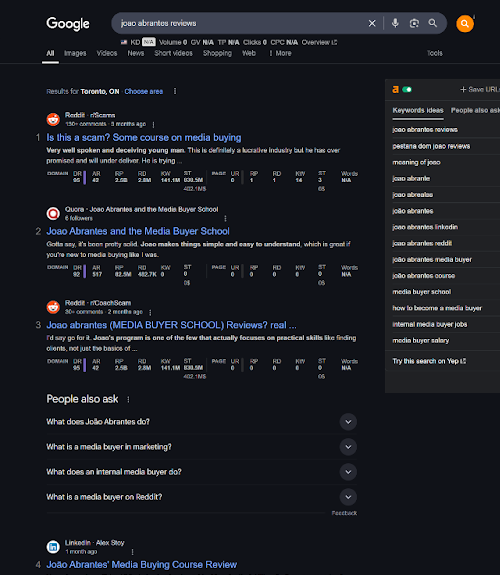The image size is (500, 575).
Task: Open the More search filters dropdown
Action: 280,54
